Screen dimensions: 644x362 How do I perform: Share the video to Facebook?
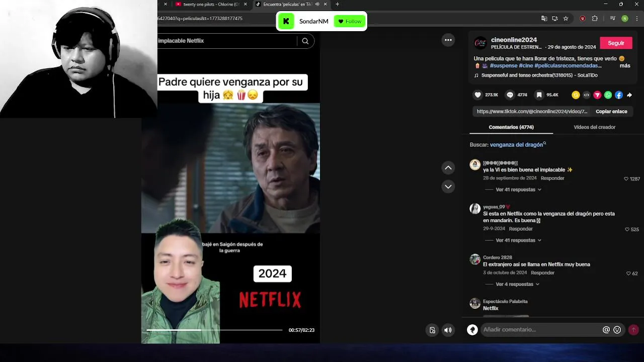(x=619, y=95)
